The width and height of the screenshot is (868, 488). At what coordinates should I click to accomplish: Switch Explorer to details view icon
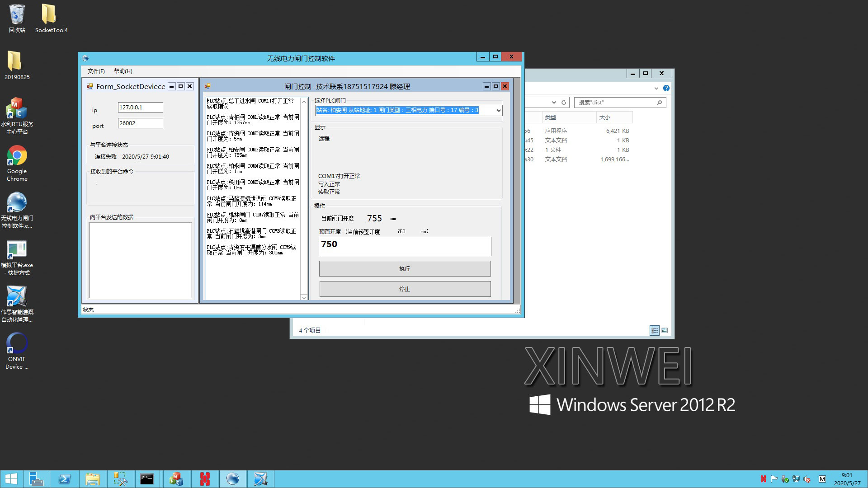[x=655, y=331]
